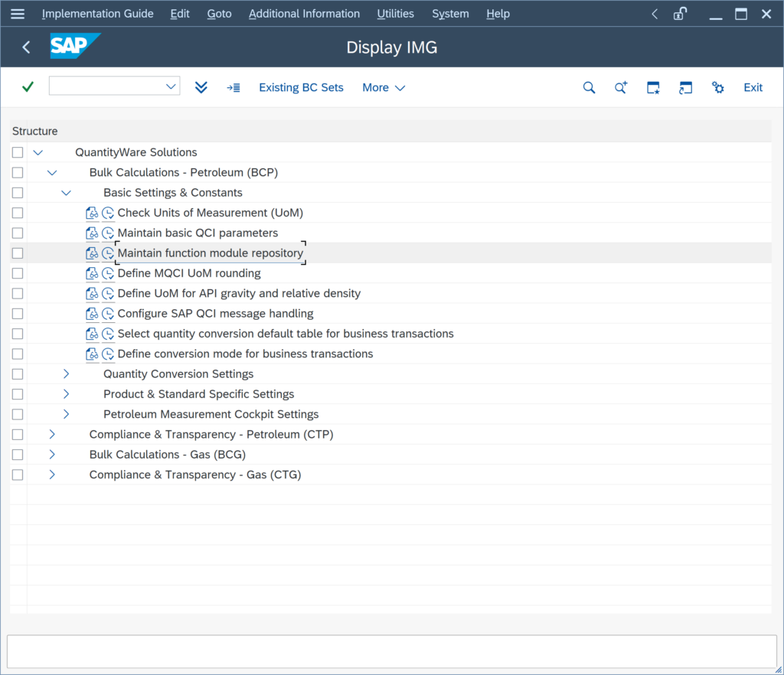This screenshot has height=675, width=784.
Task: Click the new session window icon with star
Action: [653, 88]
